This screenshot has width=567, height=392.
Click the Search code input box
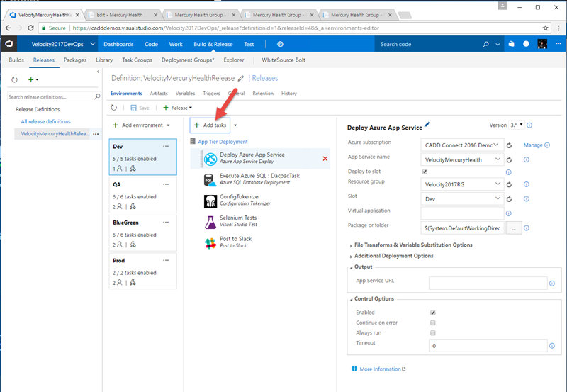coord(428,44)
